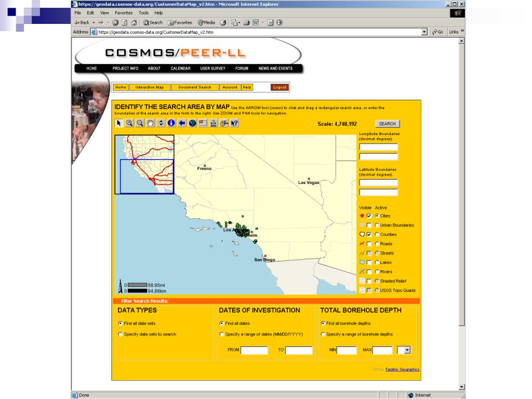This screenshot has height=399, width=532.
Task: Click the blue previous extent arrow
Action: coord(182,123)
